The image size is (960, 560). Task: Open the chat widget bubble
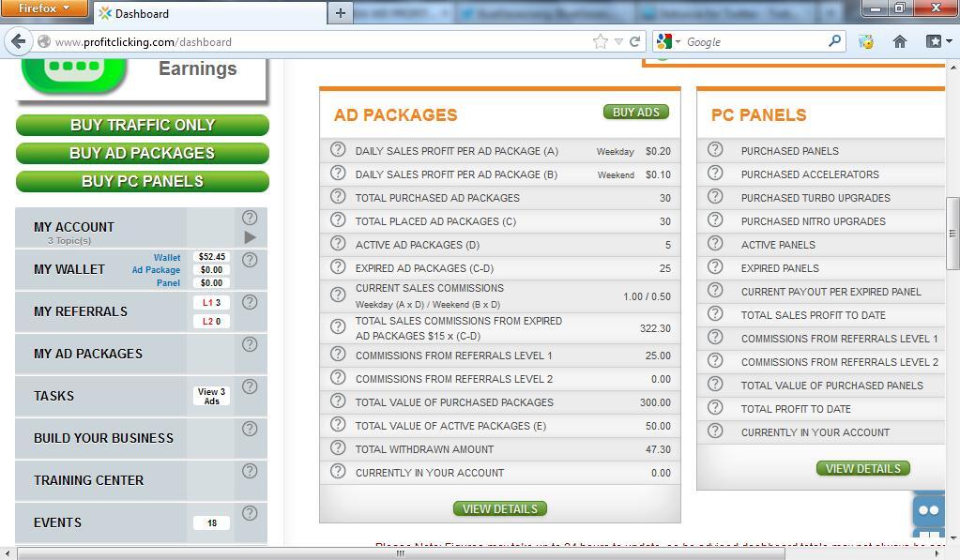tap(929, 509)
